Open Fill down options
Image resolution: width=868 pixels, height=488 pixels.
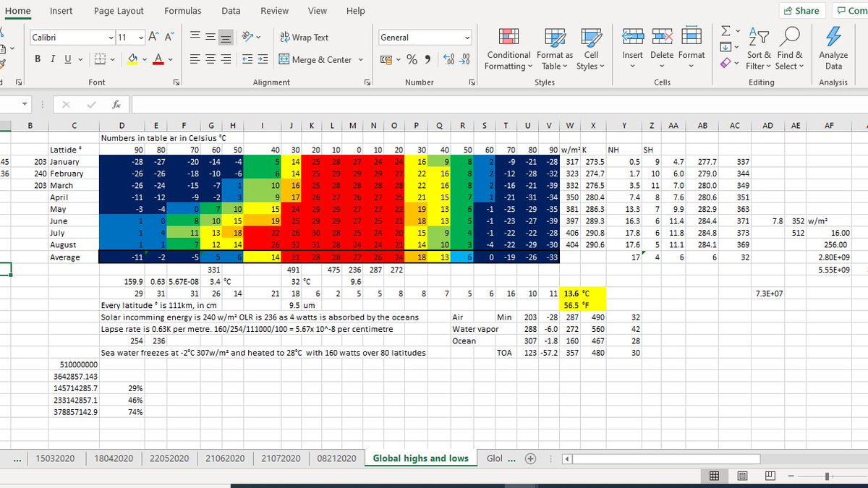[728, 48]
